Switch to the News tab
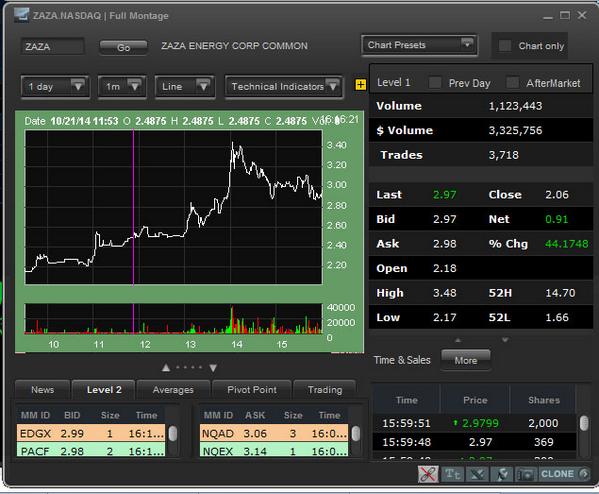599x494 pixels. [x=42, y=390]
